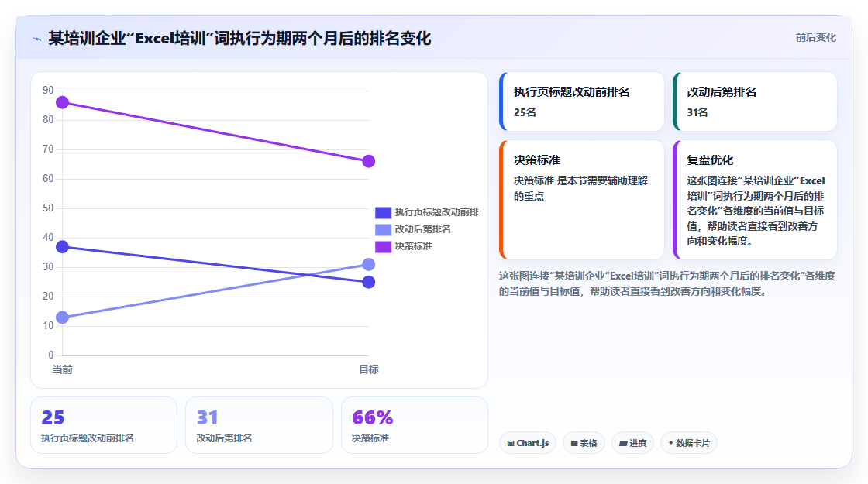Click the 目标 x-axis label

point(369,369)
